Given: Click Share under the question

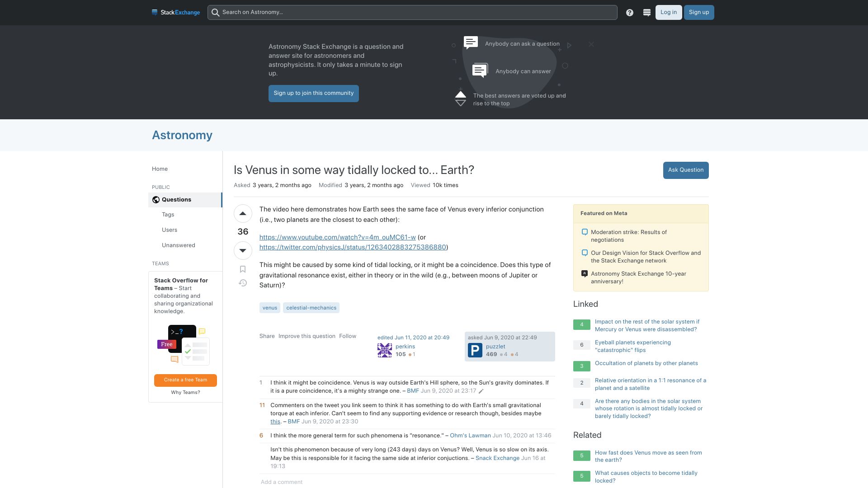Looking at the screenshot, I should tap(267, 336).
